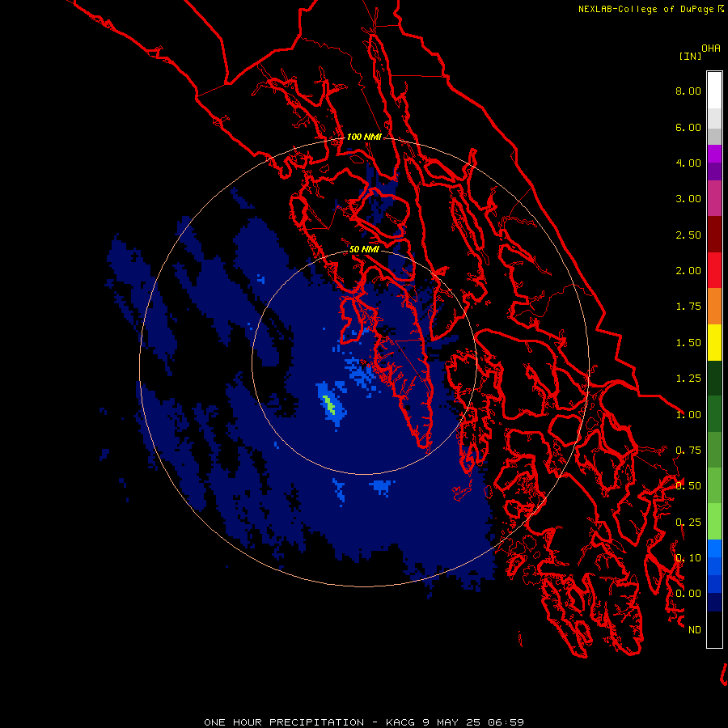728x728 pixels.
Task: Click the timestamp 9 MAY 25 06:59
Action: tap(473, 722)
